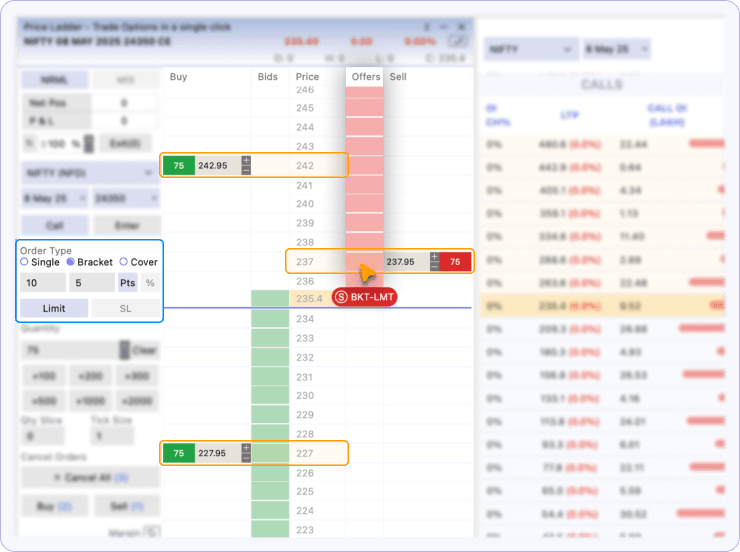Click the Bids column header
Screen dimensions: 740x552
click(x=268, y=77)
